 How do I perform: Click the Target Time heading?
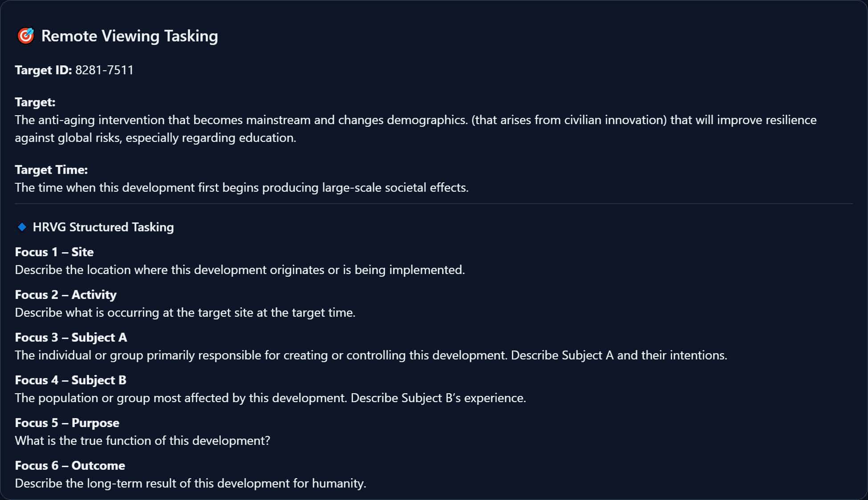pyautogui.click(x=51, y=170)
